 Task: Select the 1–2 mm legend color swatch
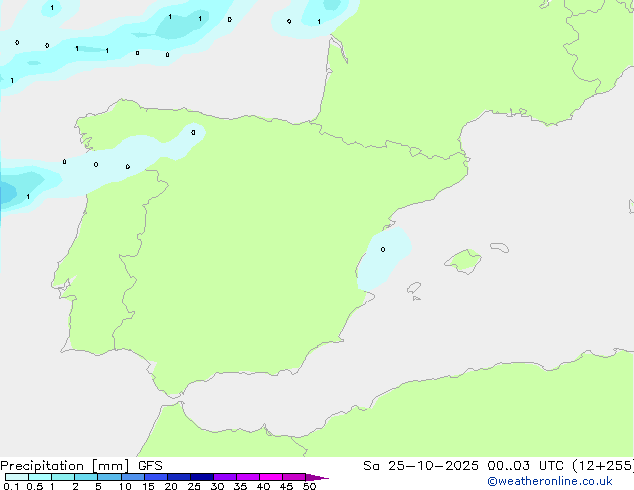tap(63, 477)
